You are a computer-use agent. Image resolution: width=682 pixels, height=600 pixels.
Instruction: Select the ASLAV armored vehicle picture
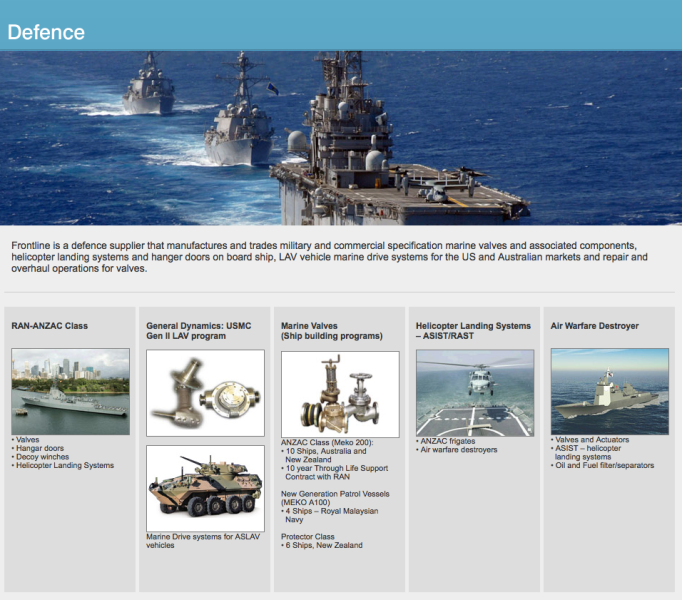205,487
